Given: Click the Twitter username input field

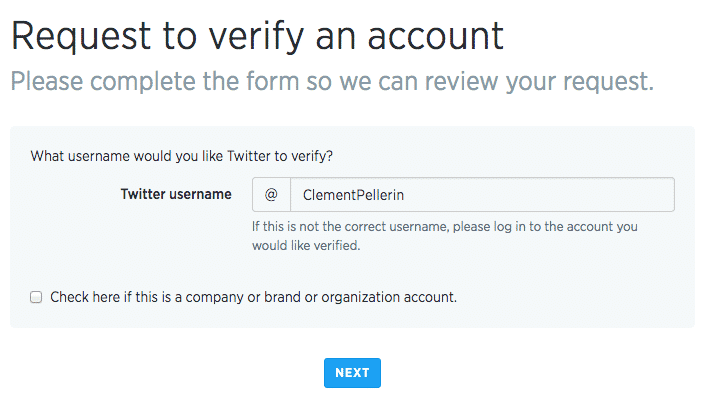Looking at the screenshot, I should tap(482, 195).
